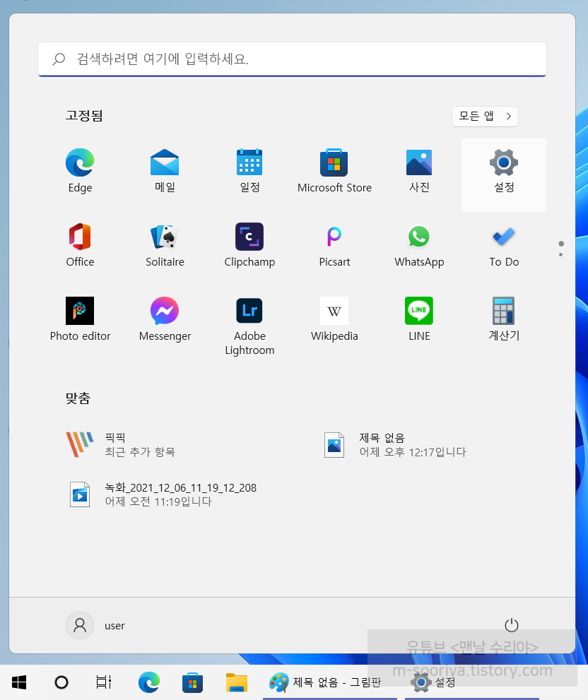The height and width of the screenshot is (700, 588).
Task: Open 설정 (Settings) from pinned apps
Action: point(504,174)
